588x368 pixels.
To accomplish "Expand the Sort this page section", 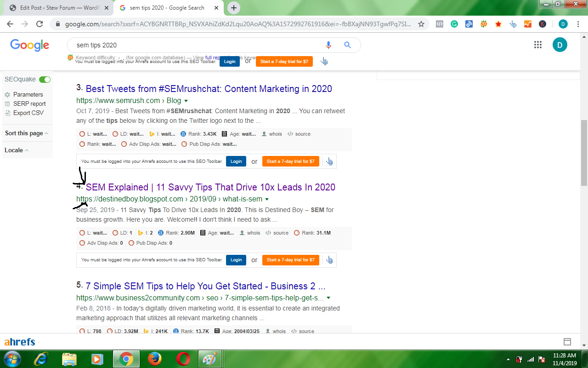I will click(x=27, y=133).
